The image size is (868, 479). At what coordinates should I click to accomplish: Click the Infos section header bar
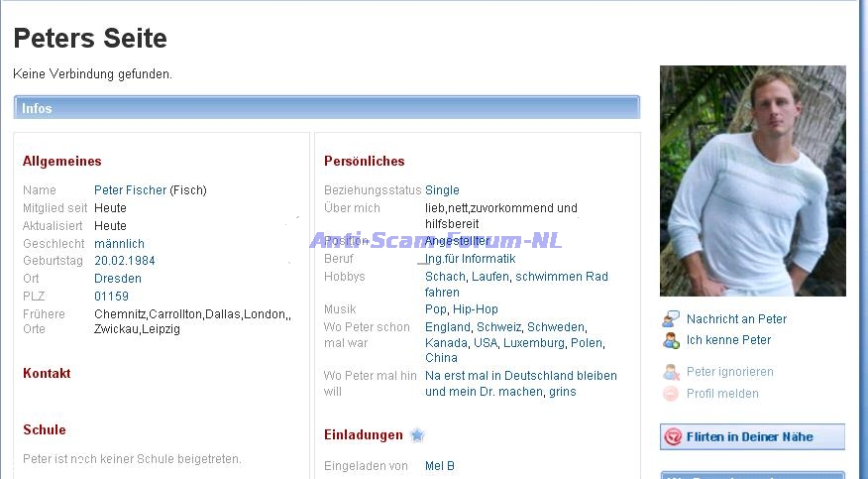327,108
